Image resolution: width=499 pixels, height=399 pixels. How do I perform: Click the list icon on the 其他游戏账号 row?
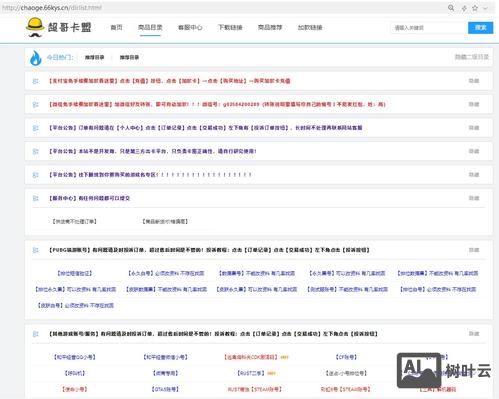35,334
